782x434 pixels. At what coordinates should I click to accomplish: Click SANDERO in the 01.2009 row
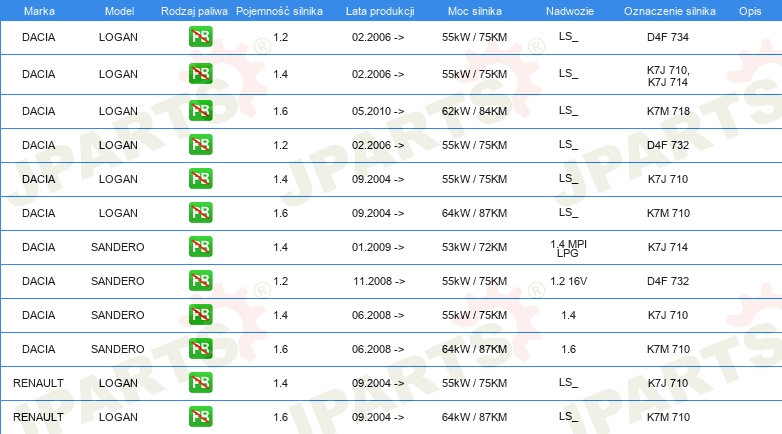coord(118,247)
